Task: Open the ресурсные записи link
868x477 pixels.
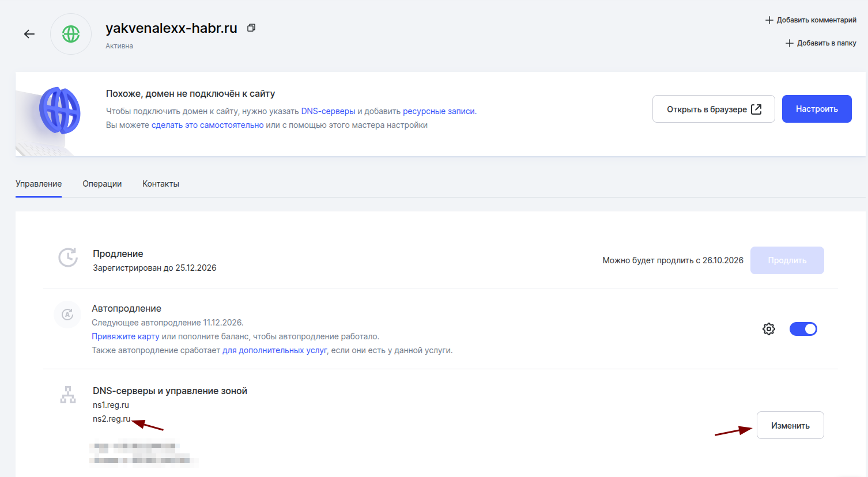Action: (439, 111)
